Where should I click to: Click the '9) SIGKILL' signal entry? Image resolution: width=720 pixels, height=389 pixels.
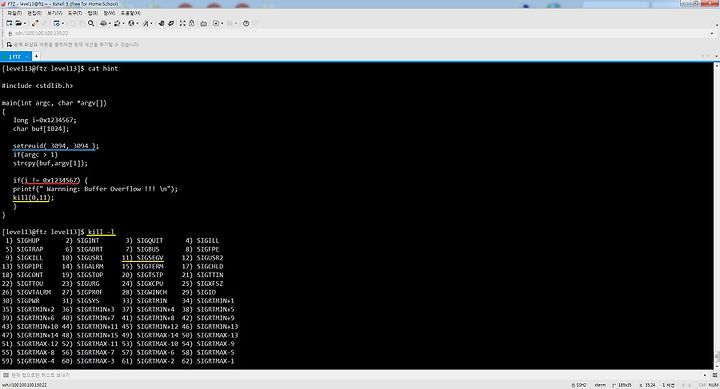[x=24, y=258]
